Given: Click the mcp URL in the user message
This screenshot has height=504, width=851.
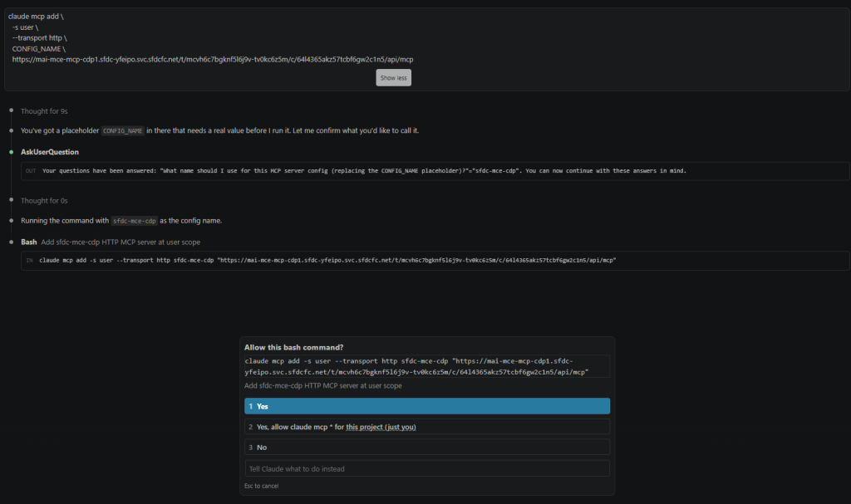Looking at the screenshot, I should 213,59.
